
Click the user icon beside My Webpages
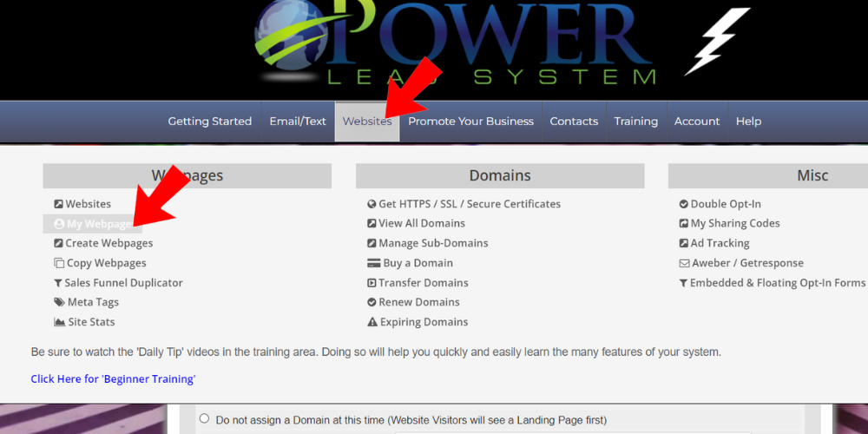(59, 224)
